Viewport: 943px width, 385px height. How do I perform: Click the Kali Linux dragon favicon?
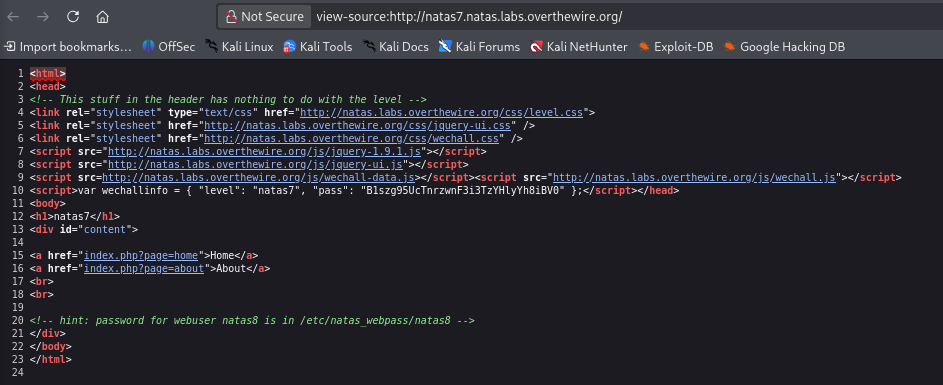pyautogui.click(x=211, y=46)
